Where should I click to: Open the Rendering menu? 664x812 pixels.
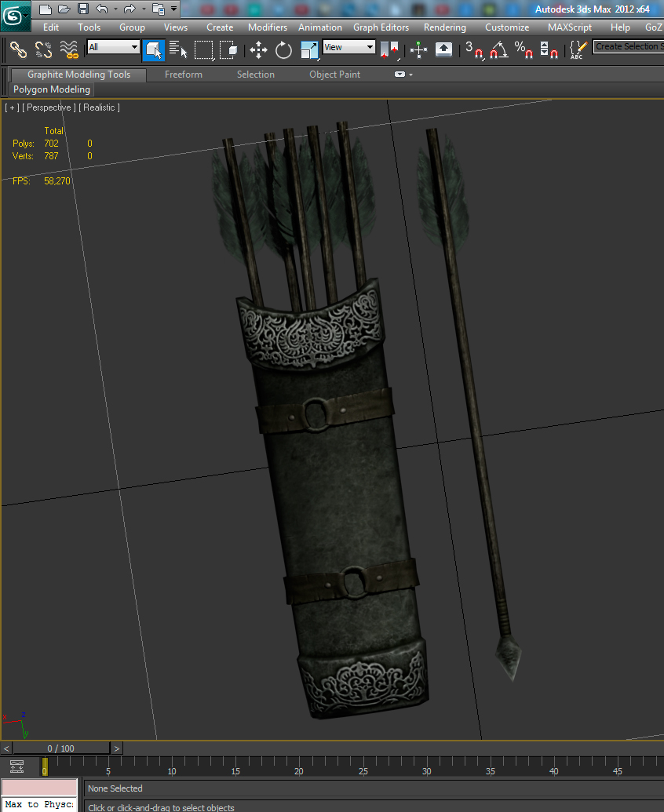445,27
